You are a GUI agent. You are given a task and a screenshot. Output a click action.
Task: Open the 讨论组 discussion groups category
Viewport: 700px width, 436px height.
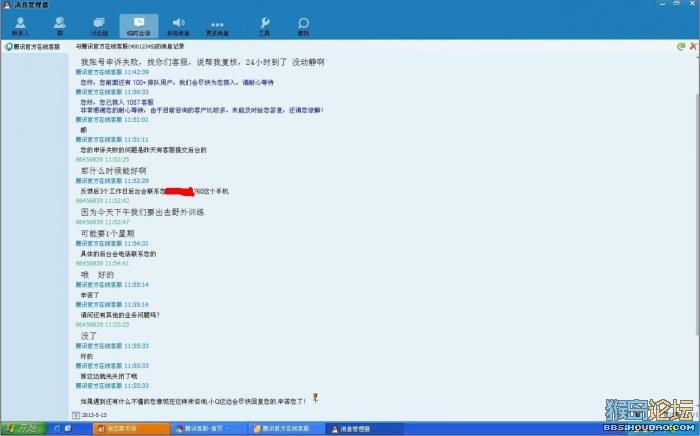(99, 26)
